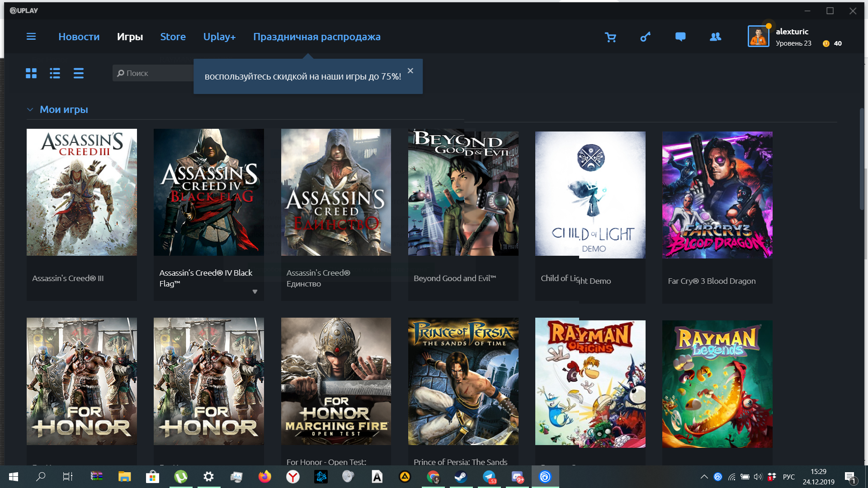Image resolution: width=868 pixels, height=488 pixels.
Task: Click the Поиск search field
Action: click(154, 73)
